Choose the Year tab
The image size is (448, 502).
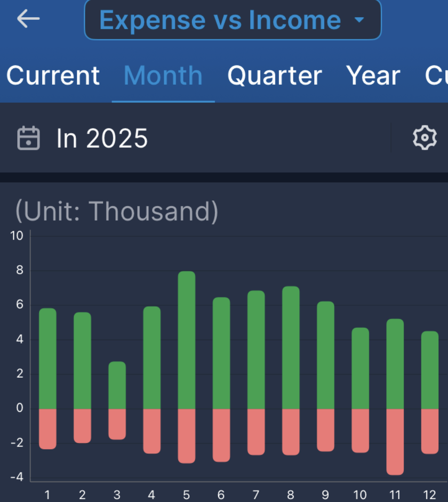(373, 76)
